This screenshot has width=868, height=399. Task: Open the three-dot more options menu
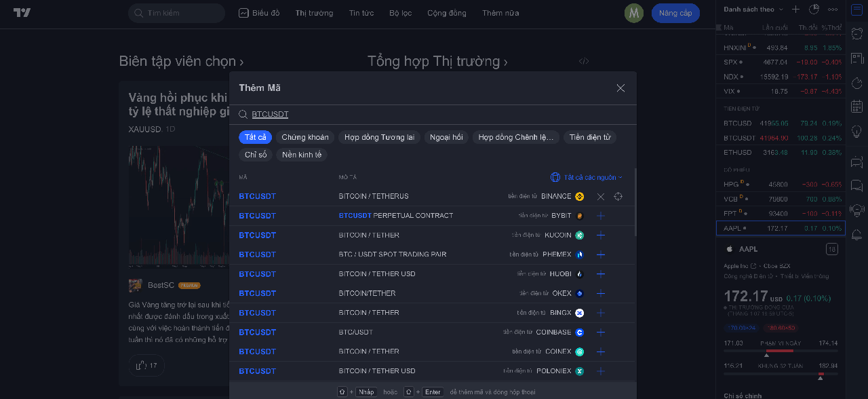point(833,9)
